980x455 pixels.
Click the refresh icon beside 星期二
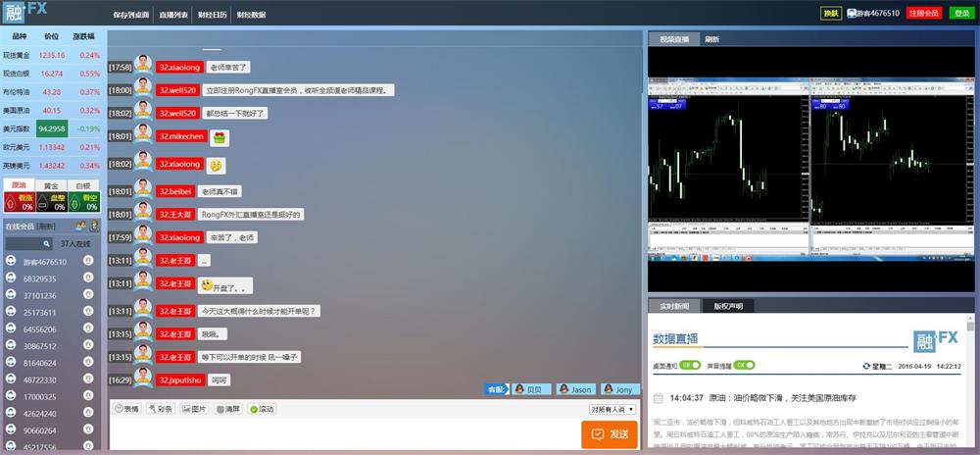[865, 366]
